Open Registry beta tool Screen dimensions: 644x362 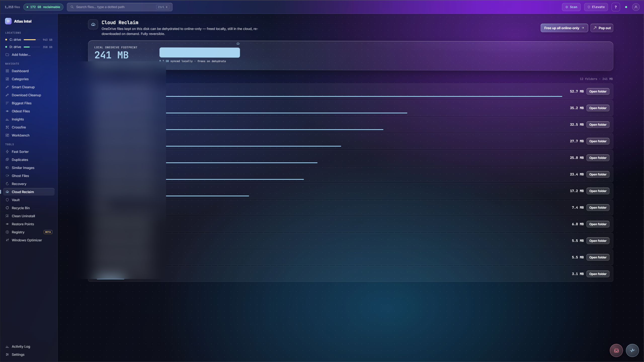29,232
